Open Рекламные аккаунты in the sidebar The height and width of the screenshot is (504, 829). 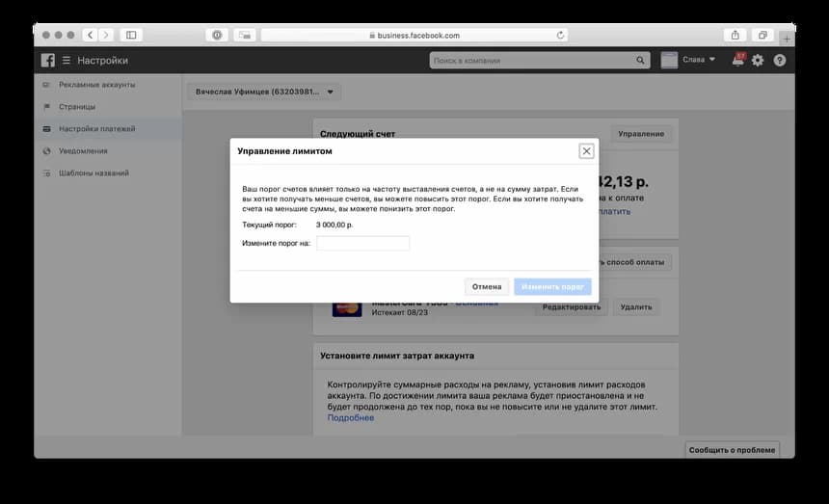pos(96,85)
